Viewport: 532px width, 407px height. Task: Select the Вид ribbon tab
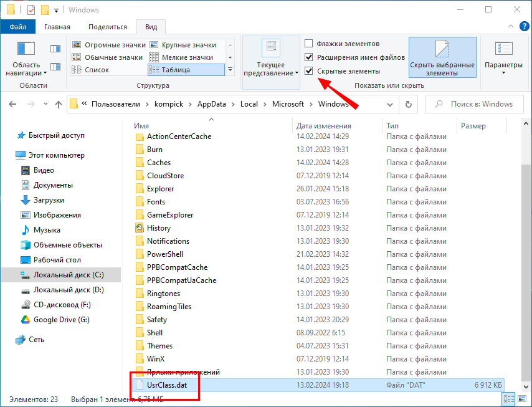tap(151, 27)
